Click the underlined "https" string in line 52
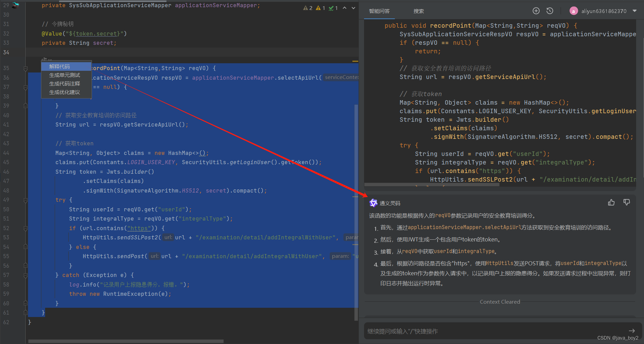This screenshot has width=644, height=344. coord(139,228)
